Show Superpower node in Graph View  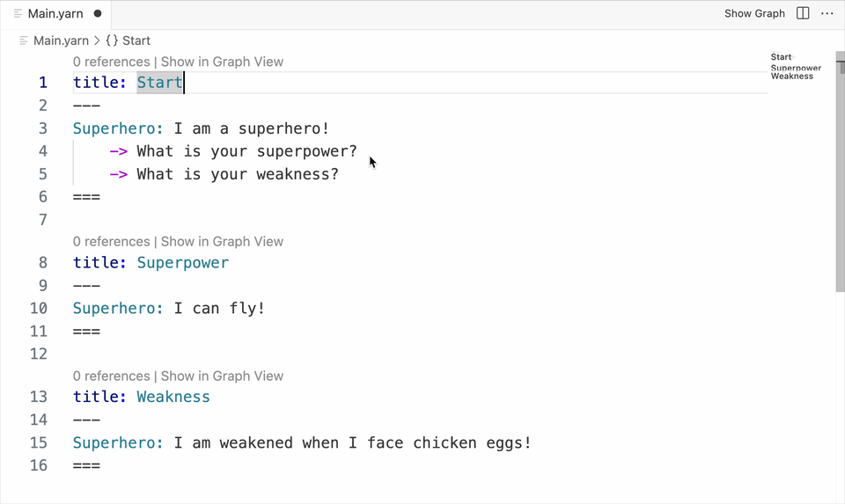pyautogui.click(x=222, y=241)
